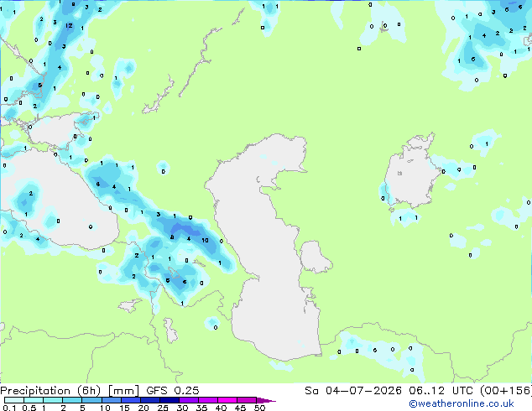Select the legend swatch between 20 and 25

[149, 400]
